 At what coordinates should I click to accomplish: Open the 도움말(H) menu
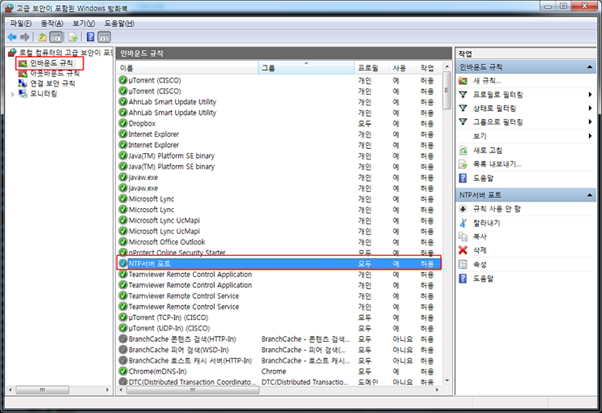click(119, 23)
